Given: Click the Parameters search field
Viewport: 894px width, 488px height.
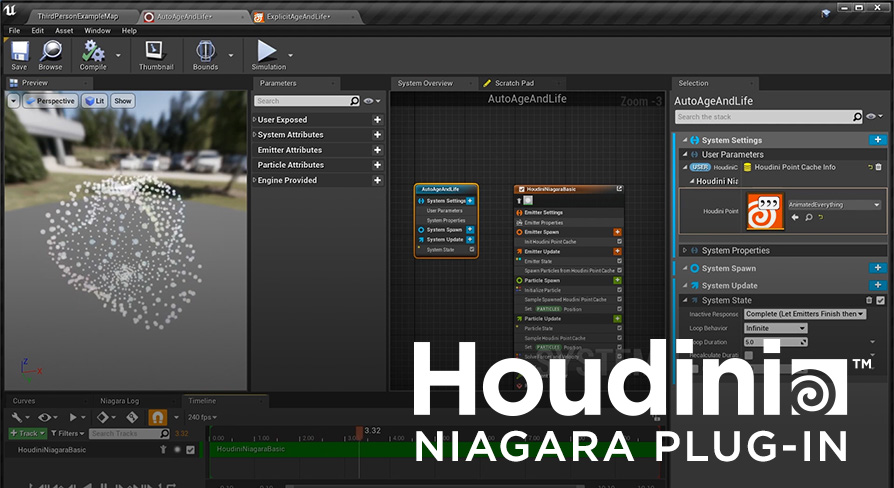Looking at the screenshot, I should point(307,101).
